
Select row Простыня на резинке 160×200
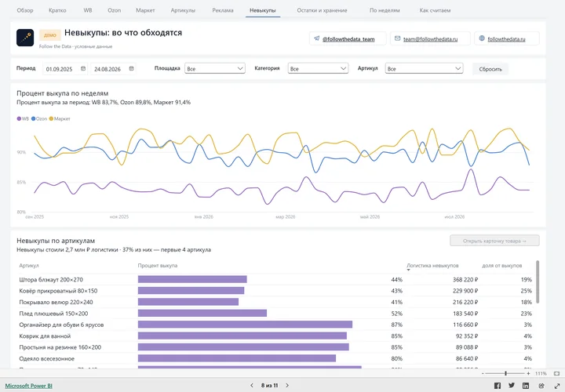pos(275,347)
